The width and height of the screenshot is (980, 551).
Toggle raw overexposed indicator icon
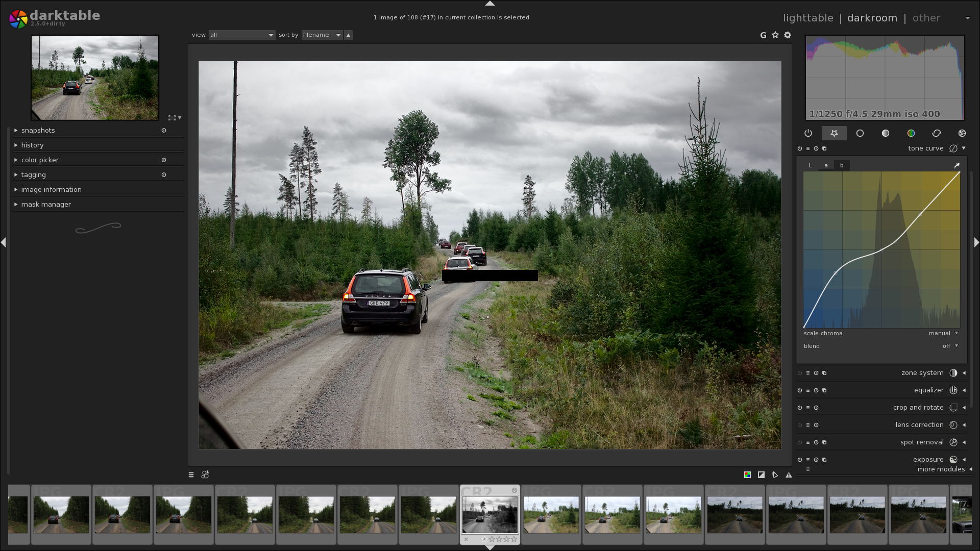761,475
